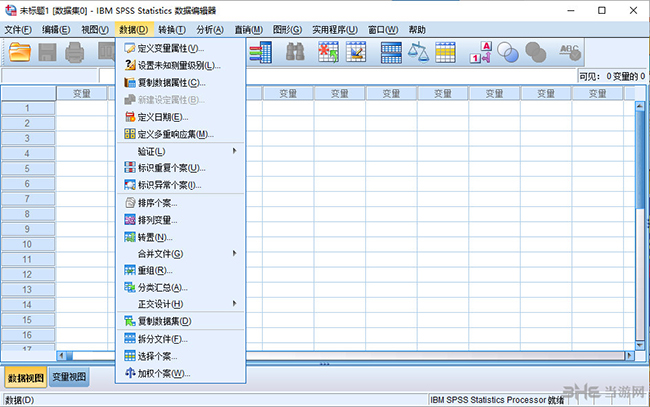Image resolution: width=650 pixels, height=407 pixels.
Task: Choose 标识异常个案(I) menu item
Action: pos(181,185)
